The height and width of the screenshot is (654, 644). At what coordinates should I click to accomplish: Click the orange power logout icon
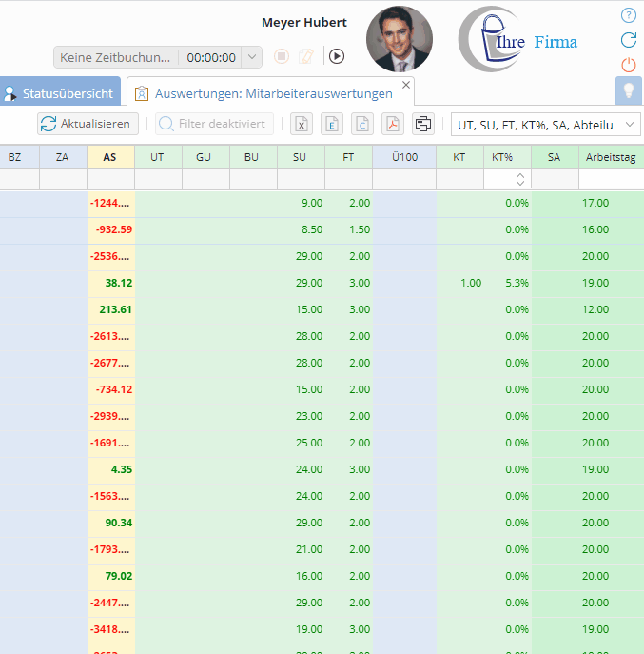628,65
